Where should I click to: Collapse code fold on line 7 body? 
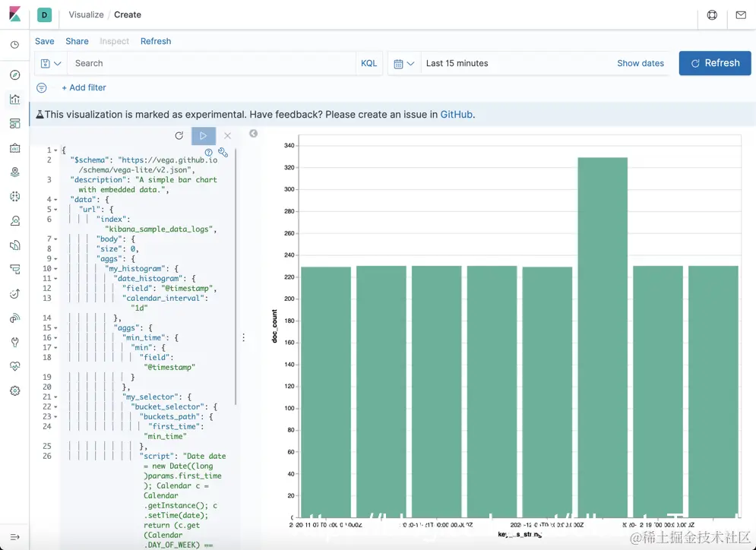click(55, 239)
